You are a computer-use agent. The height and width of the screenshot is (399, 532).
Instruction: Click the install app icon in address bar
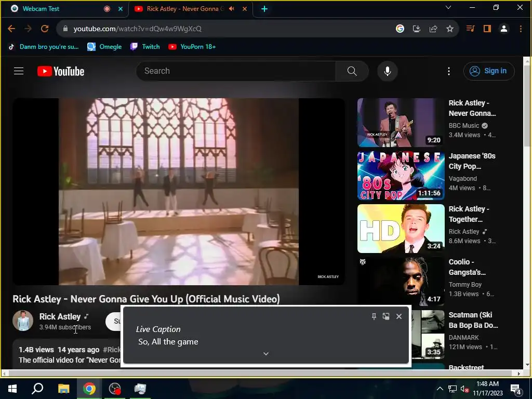[x=417, y=29]
